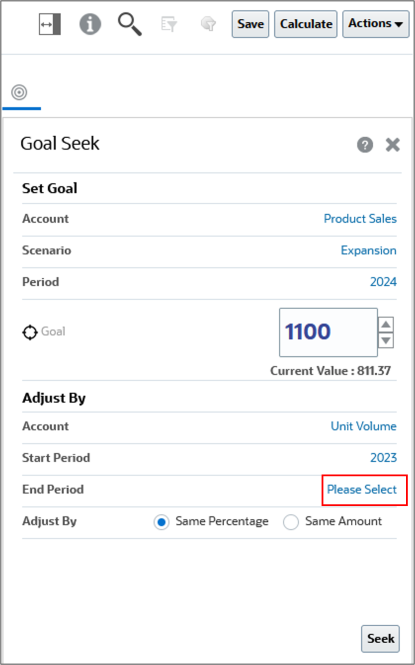Image resolution: width=415 pixels, height=665 pixels.
Task: Click the grayed-out filter icon
Action: [169, 24]
